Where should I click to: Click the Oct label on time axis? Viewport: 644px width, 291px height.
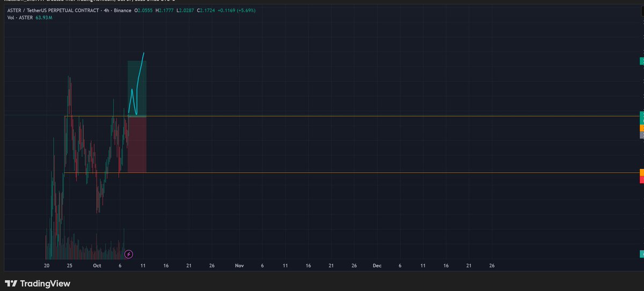point(97,265)
